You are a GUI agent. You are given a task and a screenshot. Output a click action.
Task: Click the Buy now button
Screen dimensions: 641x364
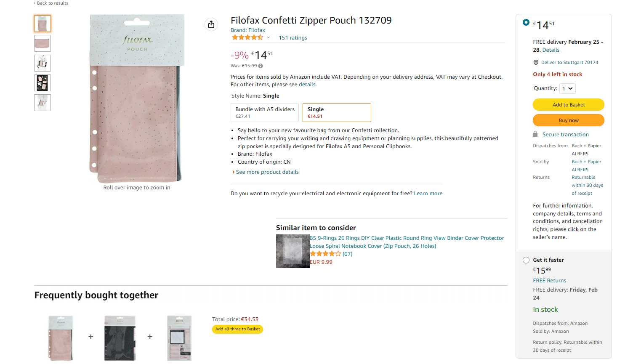click(x=569, y=120)
